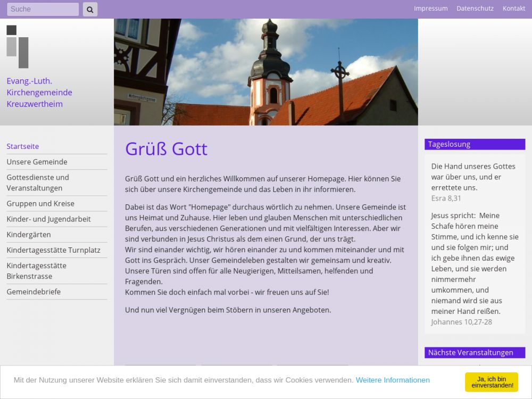Image resolution: width=532 pixels, height=399 pixels.
Task: Click the magnifying glass search button
Action: (x=90, y=9)
